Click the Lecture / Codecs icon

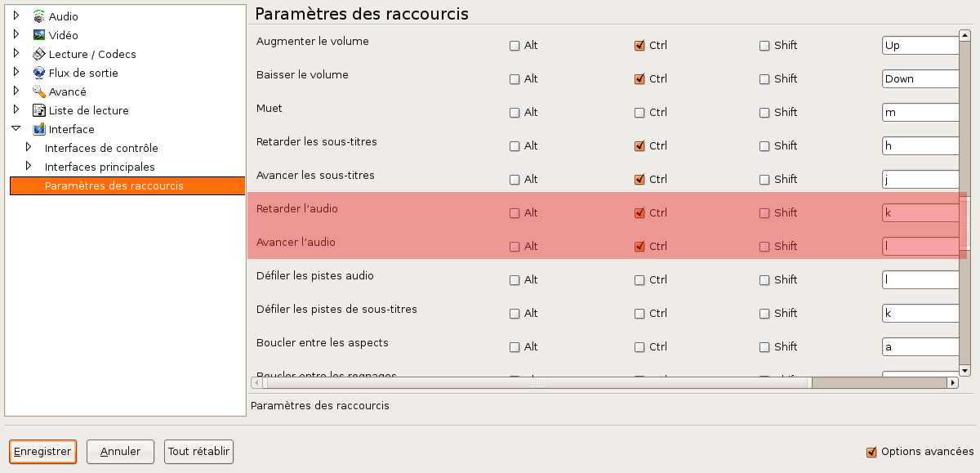point(39,54)
